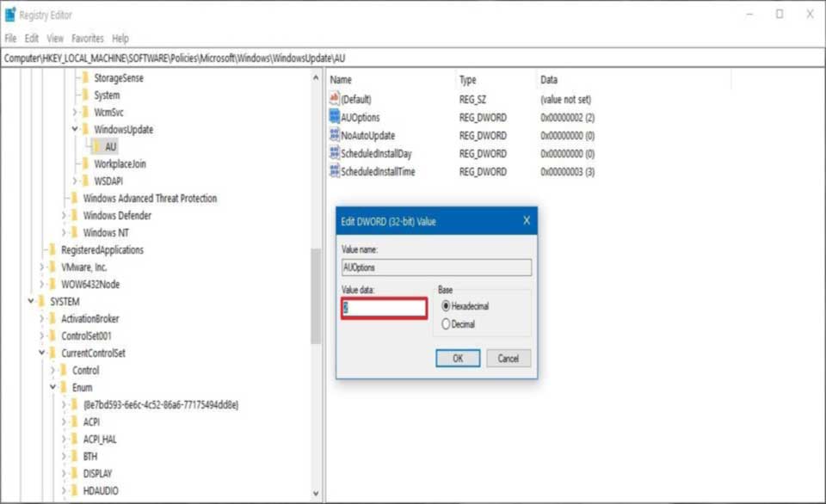
Task: Cancel the Edit DWORD dialog
Action: pyautogui.click(x=509, y=358)
